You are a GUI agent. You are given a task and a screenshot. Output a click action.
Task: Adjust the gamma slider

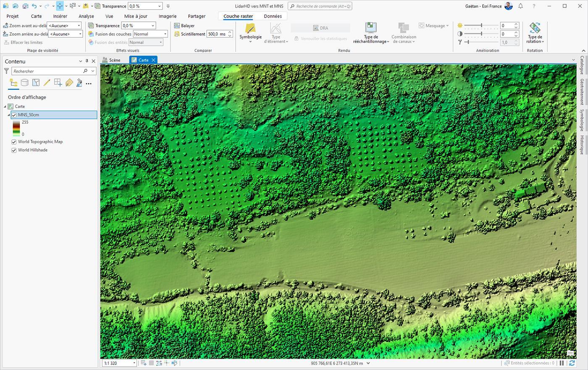[x=481, y=42]
